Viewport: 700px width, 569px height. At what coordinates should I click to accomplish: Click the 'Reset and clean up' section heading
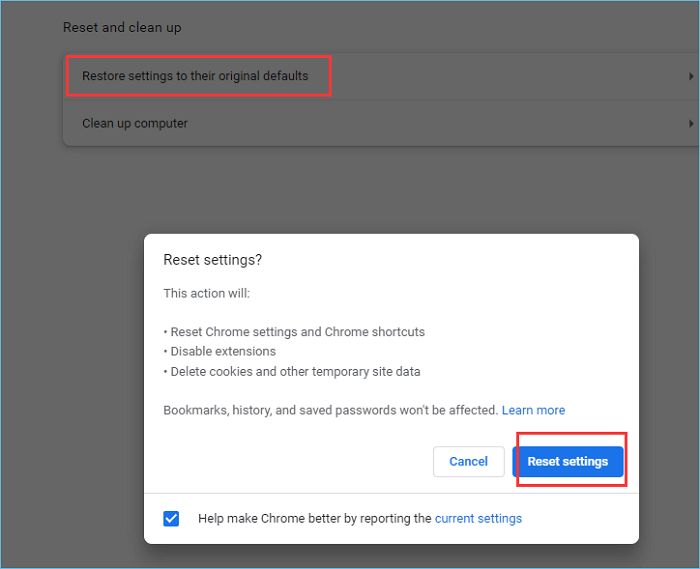click(122, 27)
